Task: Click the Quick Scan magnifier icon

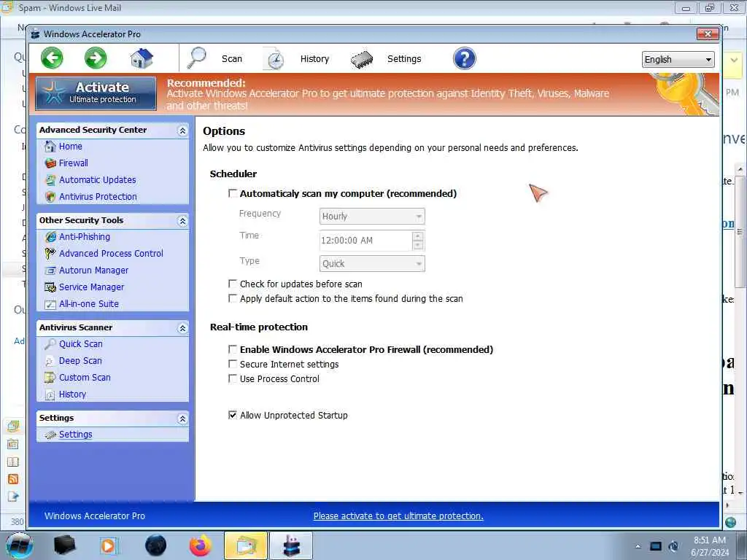Action: click(50, 344)
